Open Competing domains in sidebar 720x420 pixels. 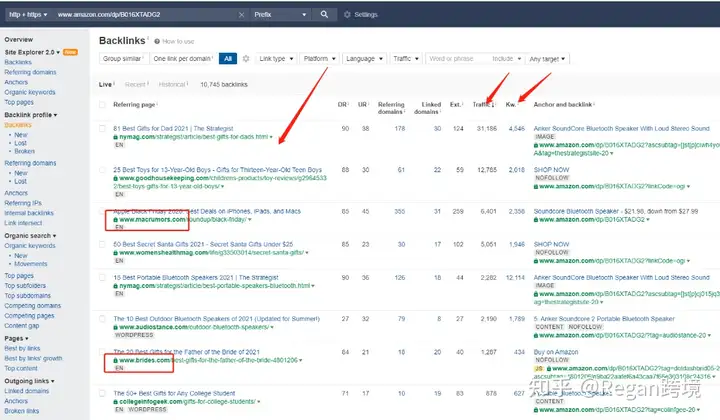33,306
